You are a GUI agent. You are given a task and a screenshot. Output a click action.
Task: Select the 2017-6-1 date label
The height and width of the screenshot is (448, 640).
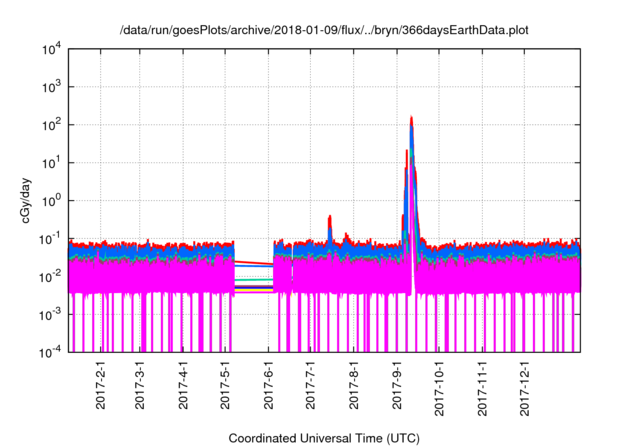coord(268,385)
